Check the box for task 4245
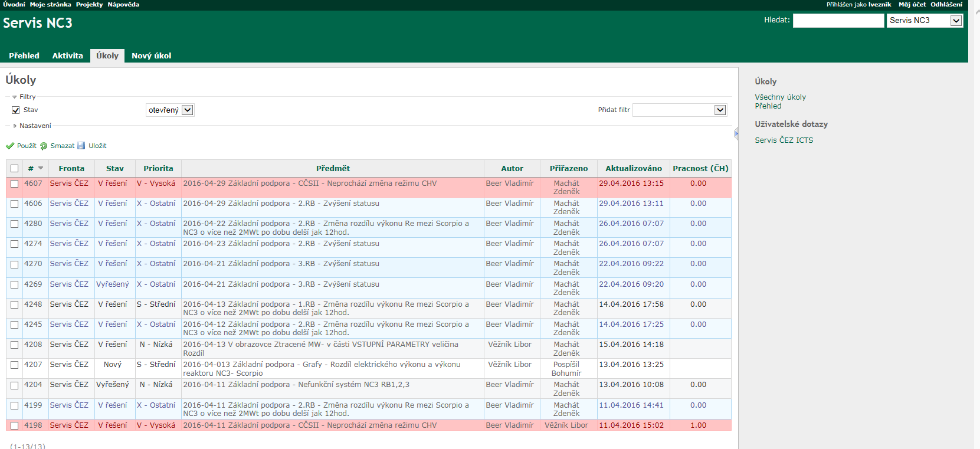980x449 pixels. pyautogui.click(x=15, y=325)
